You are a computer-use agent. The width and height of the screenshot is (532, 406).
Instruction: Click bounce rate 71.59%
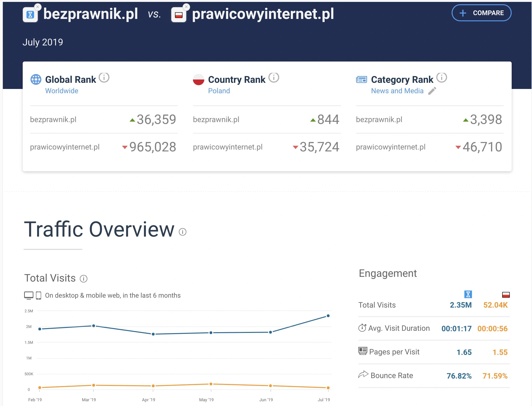[495, 376]
